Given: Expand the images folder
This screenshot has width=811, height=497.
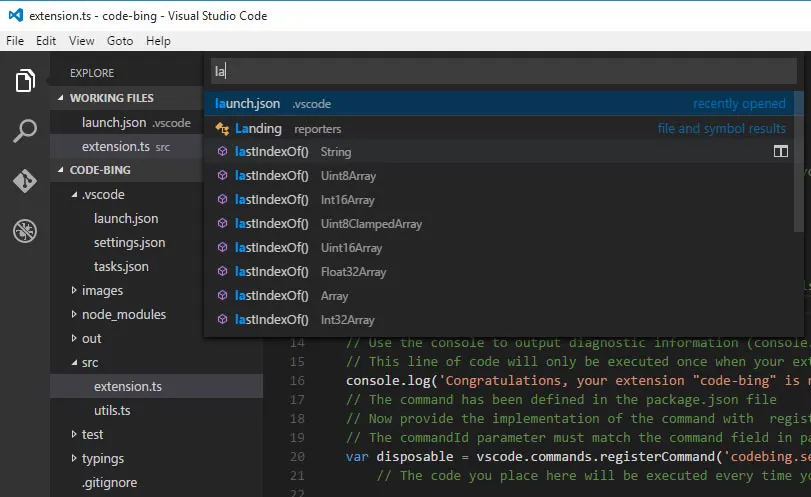Looking at the screenshot, I should coord(74,291).
